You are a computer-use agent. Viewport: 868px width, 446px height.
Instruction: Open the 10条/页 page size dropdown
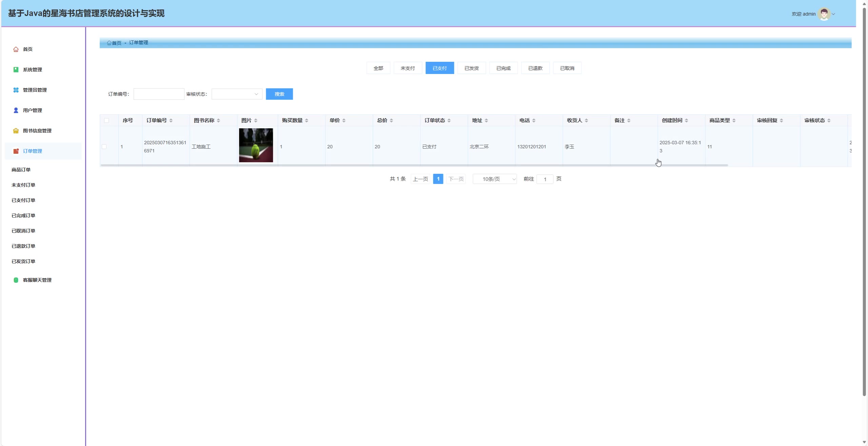(494, 179)
